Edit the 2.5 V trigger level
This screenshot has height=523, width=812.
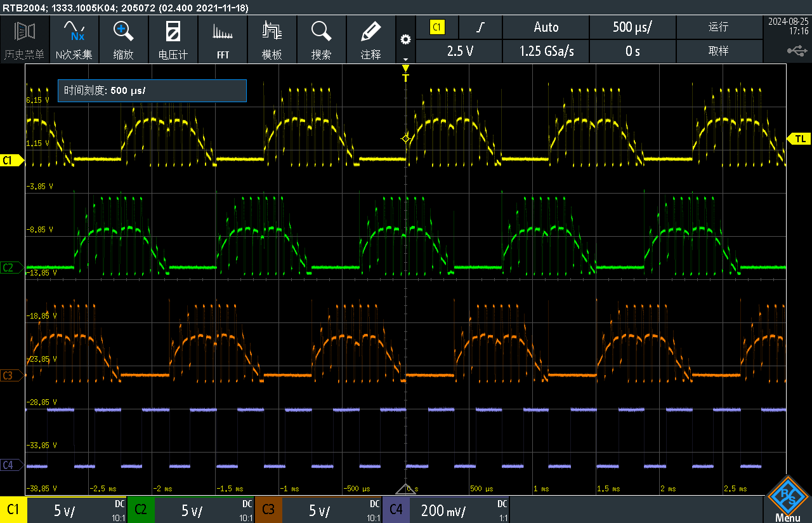460,51
